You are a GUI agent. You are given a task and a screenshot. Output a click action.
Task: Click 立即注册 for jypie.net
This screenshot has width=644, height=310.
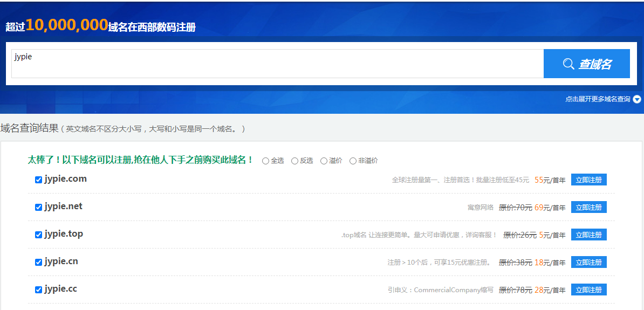pos(588,208)
